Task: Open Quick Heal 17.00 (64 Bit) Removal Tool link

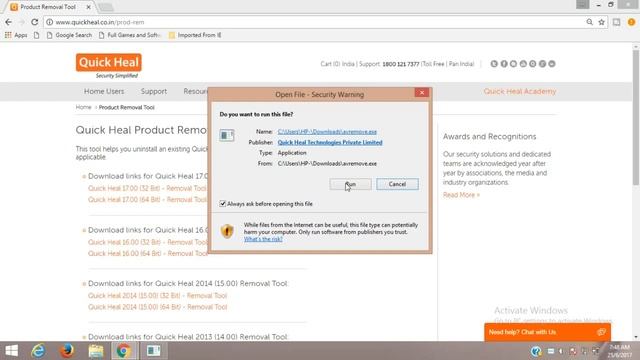Action: (x=147, y=200)
